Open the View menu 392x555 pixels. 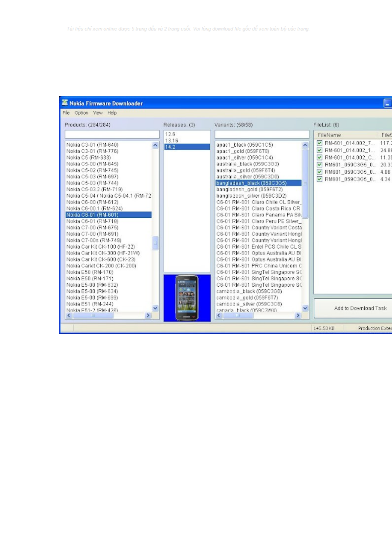click(x=98, y=113)
